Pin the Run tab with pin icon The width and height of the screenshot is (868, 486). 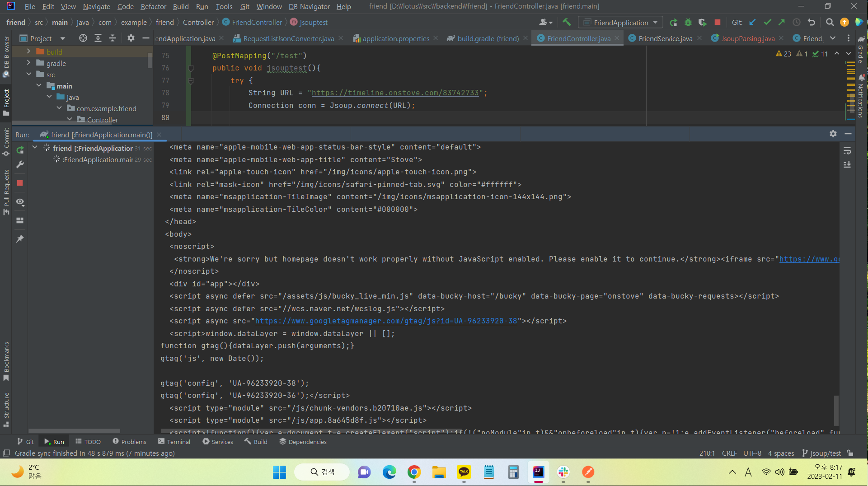(x=20, y=239)
